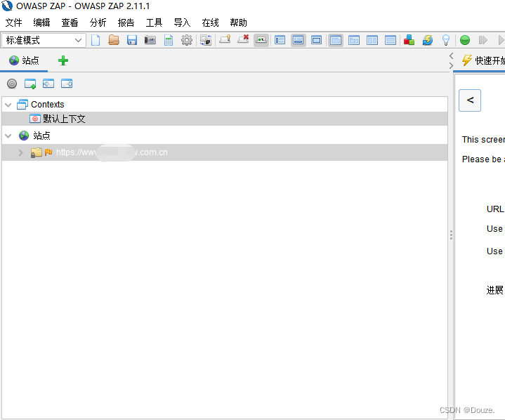Click the vertical split divider handle
This screenshot has height=420, width=505.
451,235
